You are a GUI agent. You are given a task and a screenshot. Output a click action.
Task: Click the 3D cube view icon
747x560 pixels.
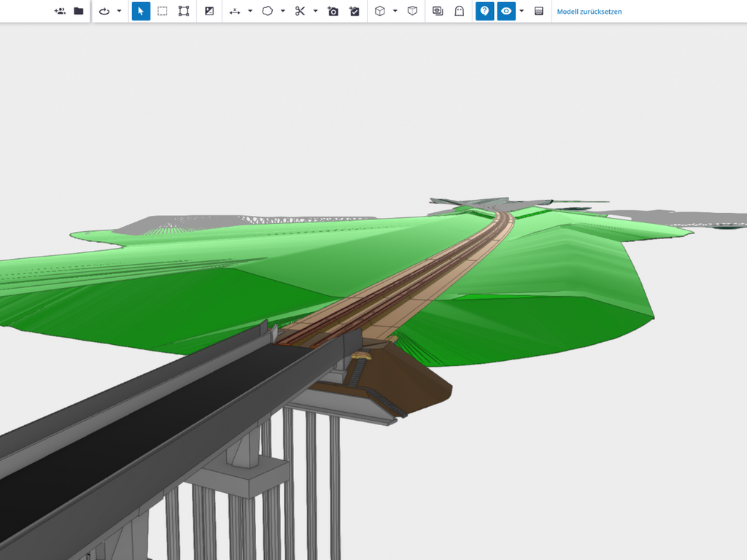point(379,11)
